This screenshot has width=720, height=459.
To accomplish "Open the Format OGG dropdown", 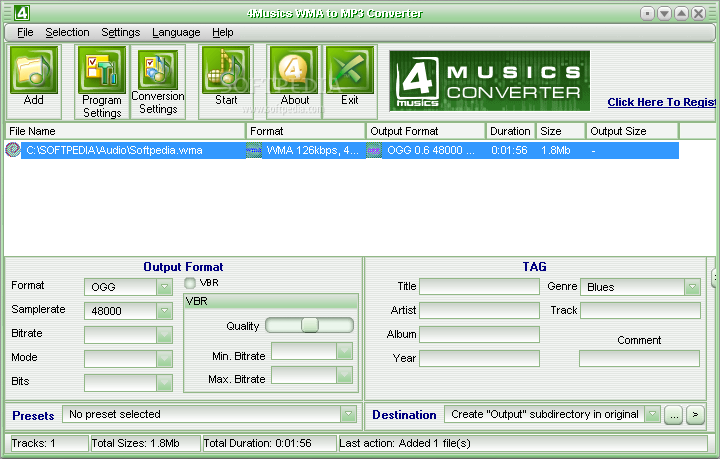I will [x=164, y=287].
